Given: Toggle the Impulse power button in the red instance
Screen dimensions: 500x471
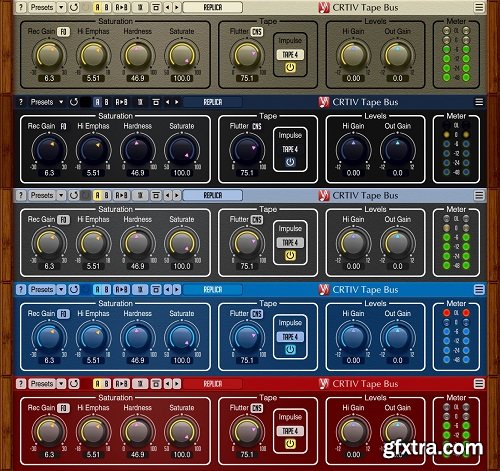Looking at the screenshot, I should click(x=290, y=444).
